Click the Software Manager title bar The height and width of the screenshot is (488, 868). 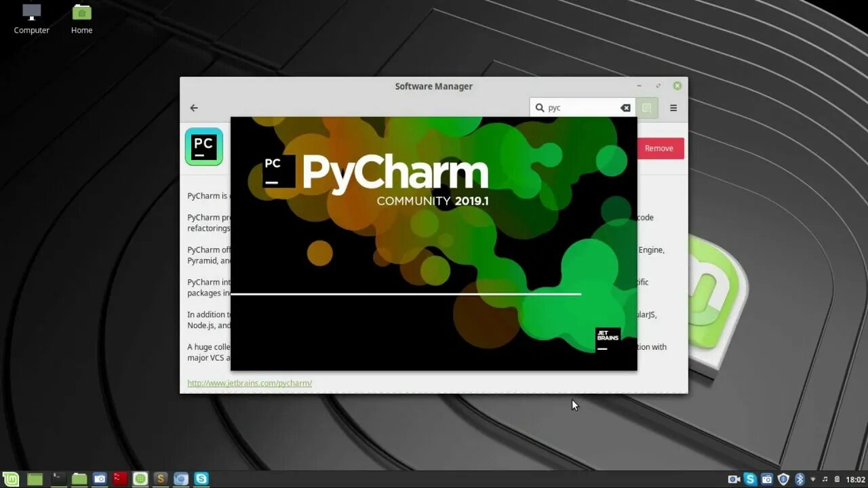click(434, 86)
